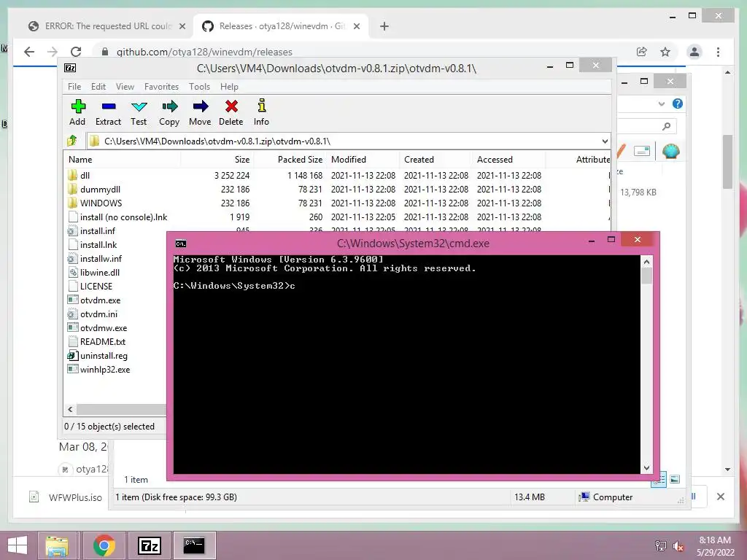Open the 7-Zip Help menu

pos(229,87)
